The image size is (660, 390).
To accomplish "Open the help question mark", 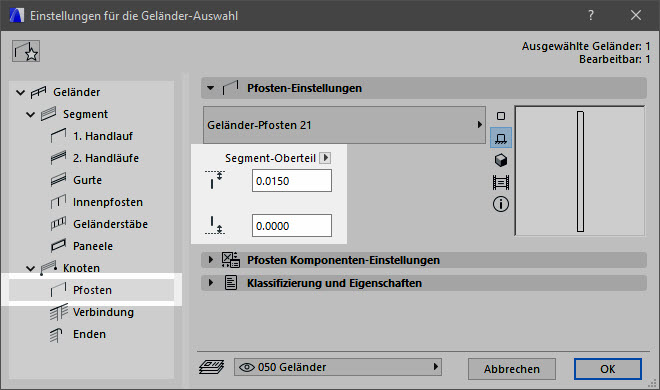I will pyautogui.click(x=591, y=16).
